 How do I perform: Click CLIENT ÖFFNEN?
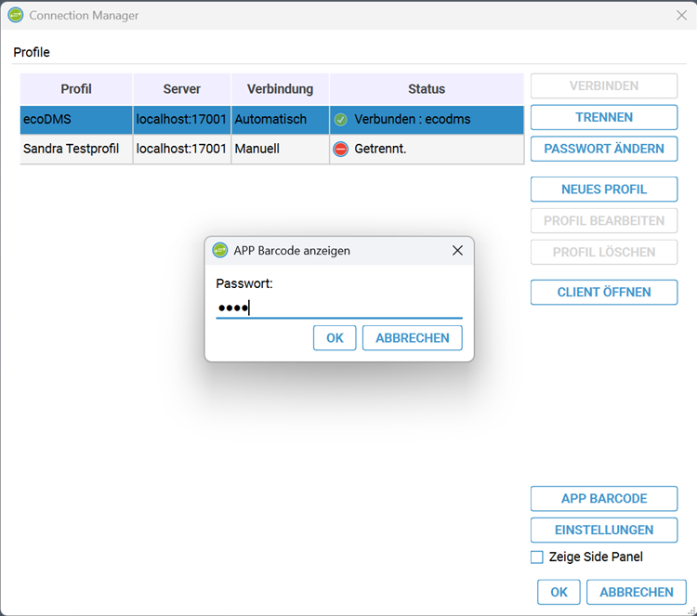click(x=604, y=292)
